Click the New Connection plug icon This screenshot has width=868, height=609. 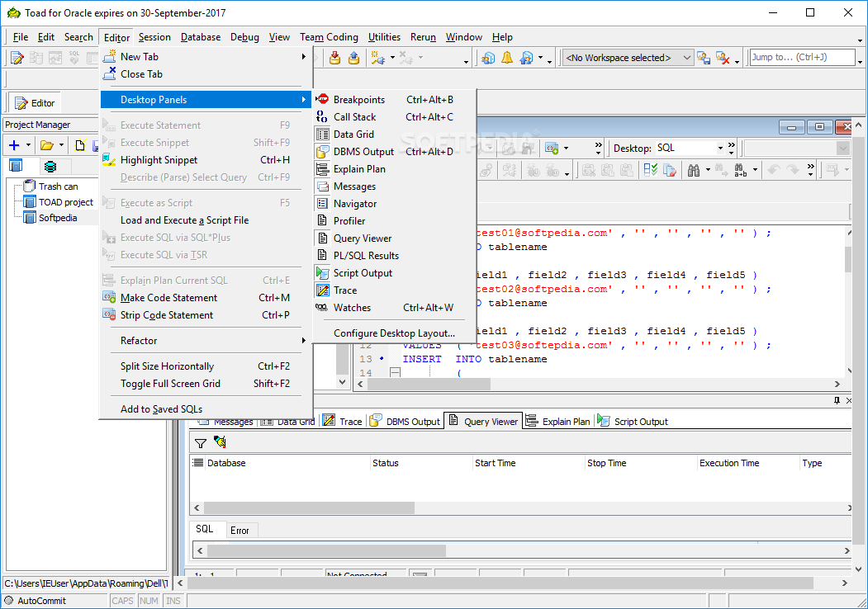(x=378, y=58)
